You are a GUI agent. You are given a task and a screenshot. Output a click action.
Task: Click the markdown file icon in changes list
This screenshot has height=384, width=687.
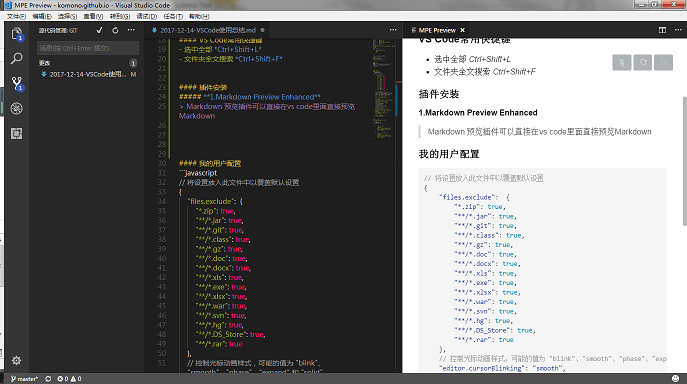click(44, 74)
